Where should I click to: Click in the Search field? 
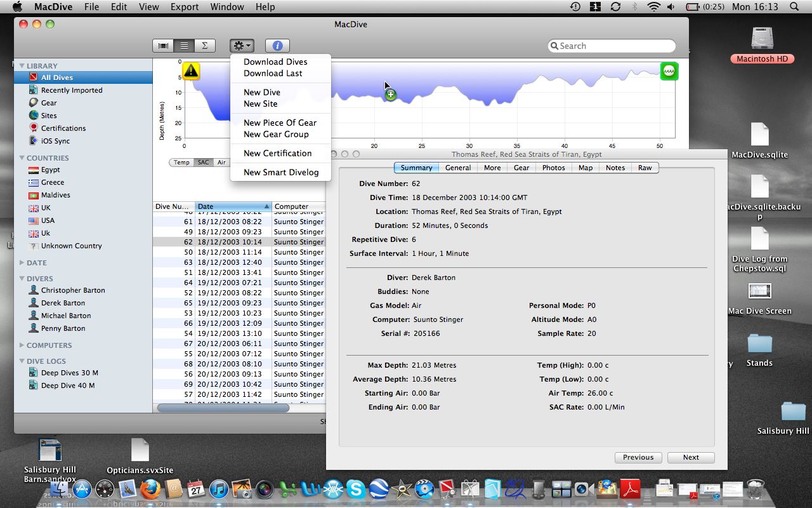(x=612, y=46)
